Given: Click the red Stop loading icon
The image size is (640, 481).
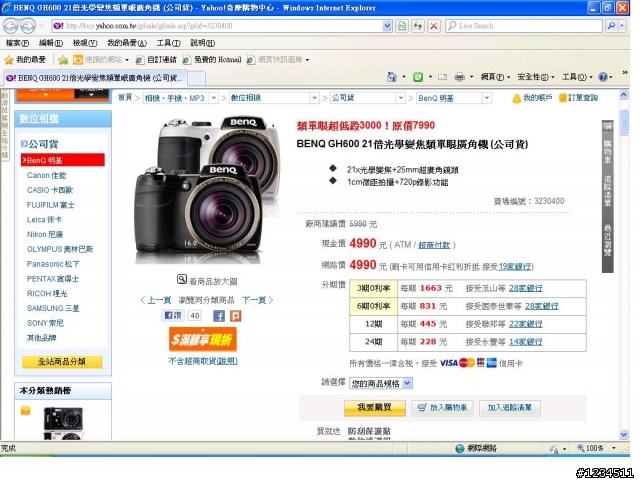Looking at the screenshot, I should [434, 26].
